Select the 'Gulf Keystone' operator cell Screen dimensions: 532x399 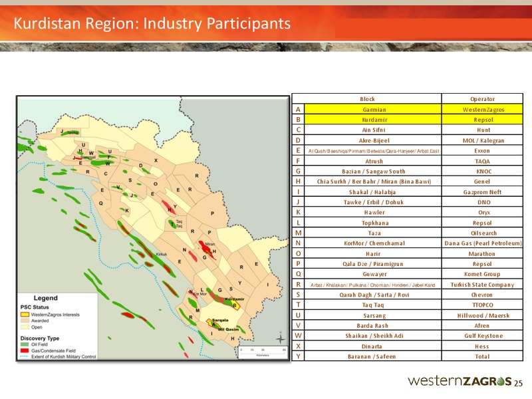(482, 336)
